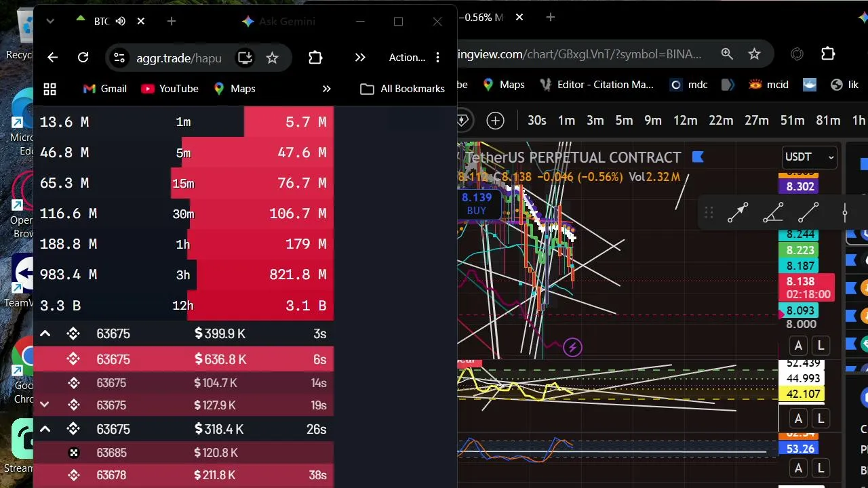Collapse the $318.4 K trade row chevron
Viewport: 868px width, 488px height.
click(45, 429)
